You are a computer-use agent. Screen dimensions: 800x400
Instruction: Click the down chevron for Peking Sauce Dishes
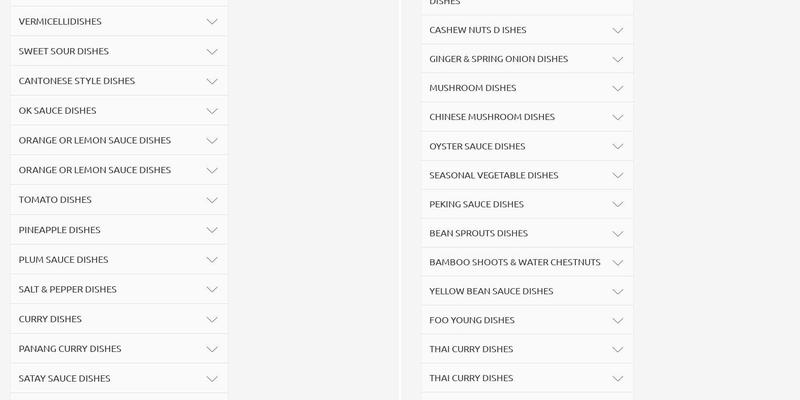click(618, 204)
